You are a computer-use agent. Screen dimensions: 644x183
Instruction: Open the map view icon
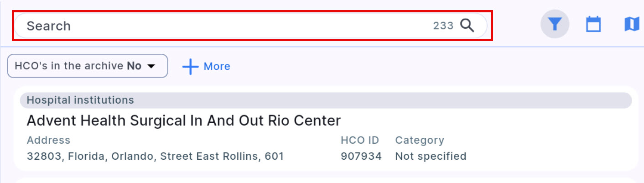pos(632,24)
